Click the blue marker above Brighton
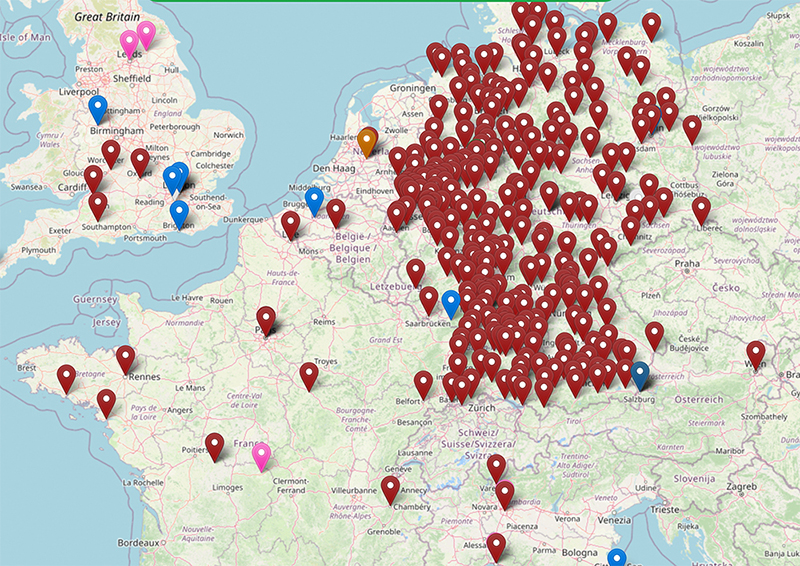The height and width of the screenshot is (566, 800). 179,213
